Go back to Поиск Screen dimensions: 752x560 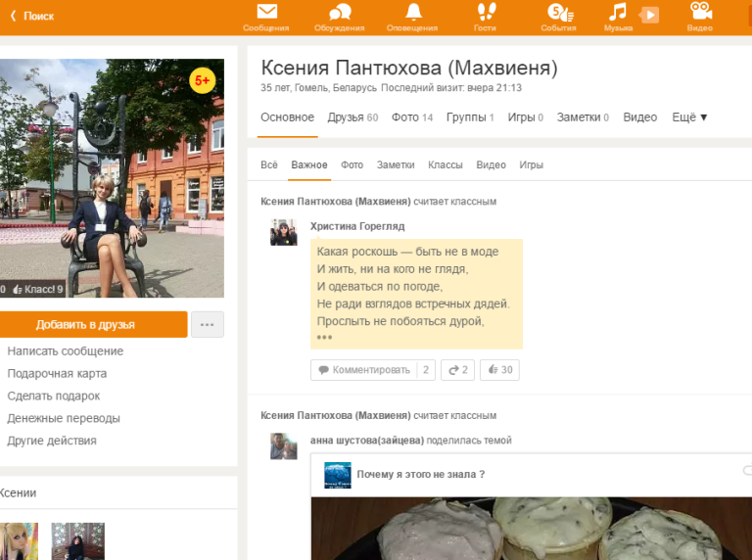coord(32,16)
